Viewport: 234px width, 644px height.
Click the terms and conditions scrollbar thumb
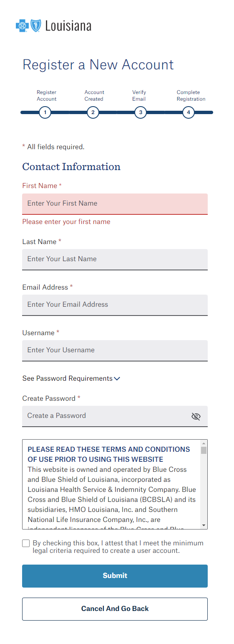pyautogui.click(x=204, y=450)
